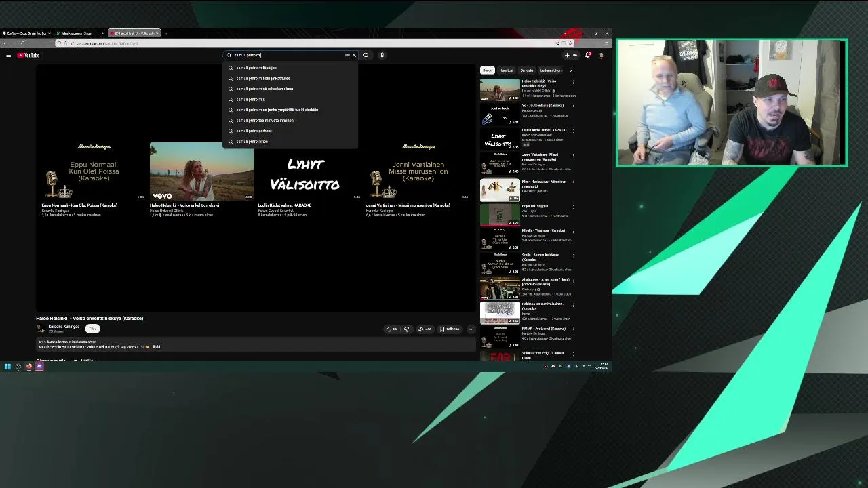Select the Kaikki filter chip
868x488 pixels.
point(487,70)
